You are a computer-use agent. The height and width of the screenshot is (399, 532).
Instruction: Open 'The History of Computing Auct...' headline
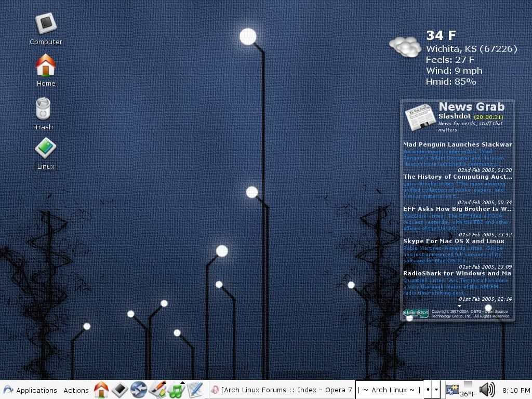[x=458, y=177]
